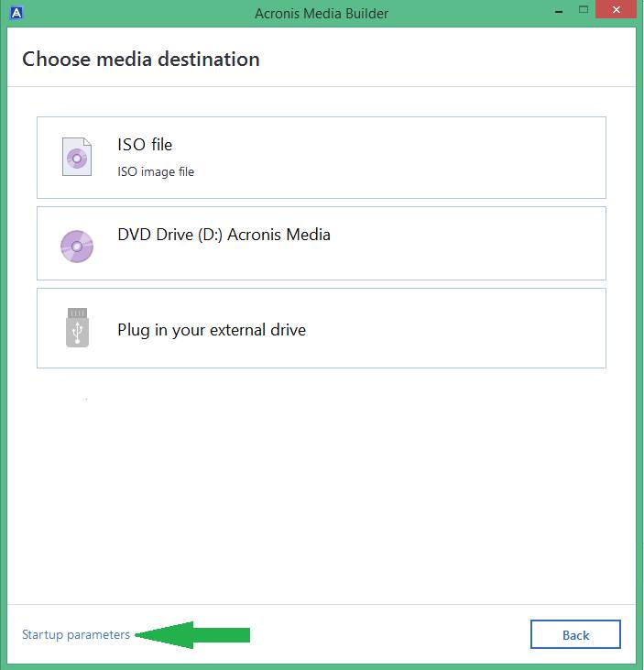Close the Acronis Media Builder window
The image size is (644, 670).
(616, 9)
